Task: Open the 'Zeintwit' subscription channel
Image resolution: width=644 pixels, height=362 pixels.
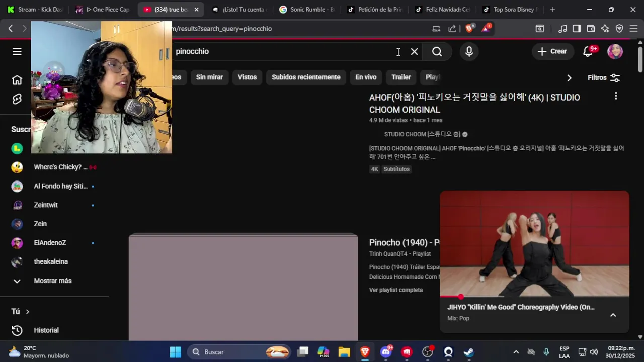Action: point(46,205)
